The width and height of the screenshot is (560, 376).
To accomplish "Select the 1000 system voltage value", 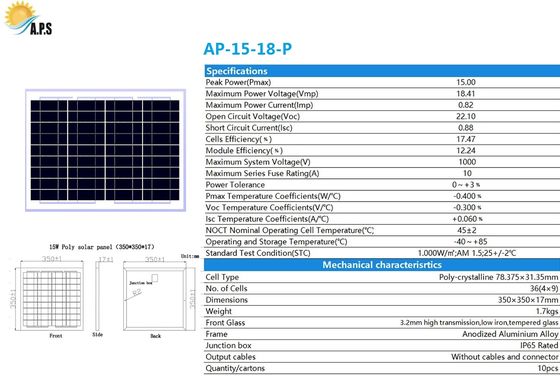I will coord(467,162).
